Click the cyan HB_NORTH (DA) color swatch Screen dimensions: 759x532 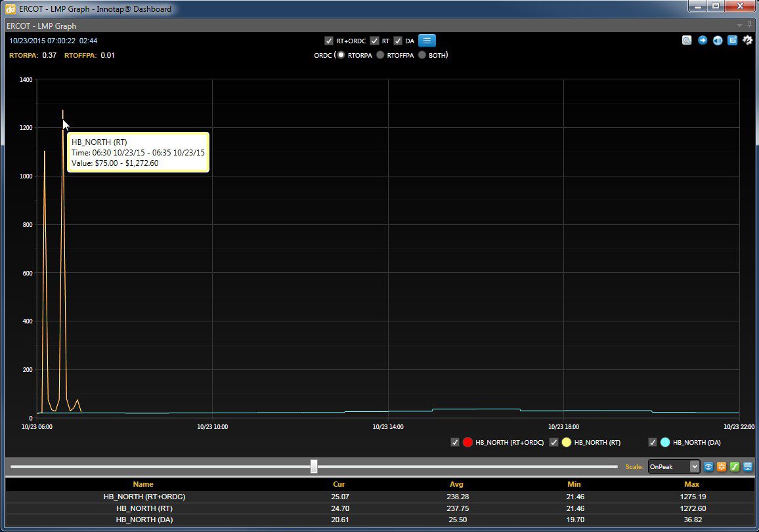click(665, 442)
